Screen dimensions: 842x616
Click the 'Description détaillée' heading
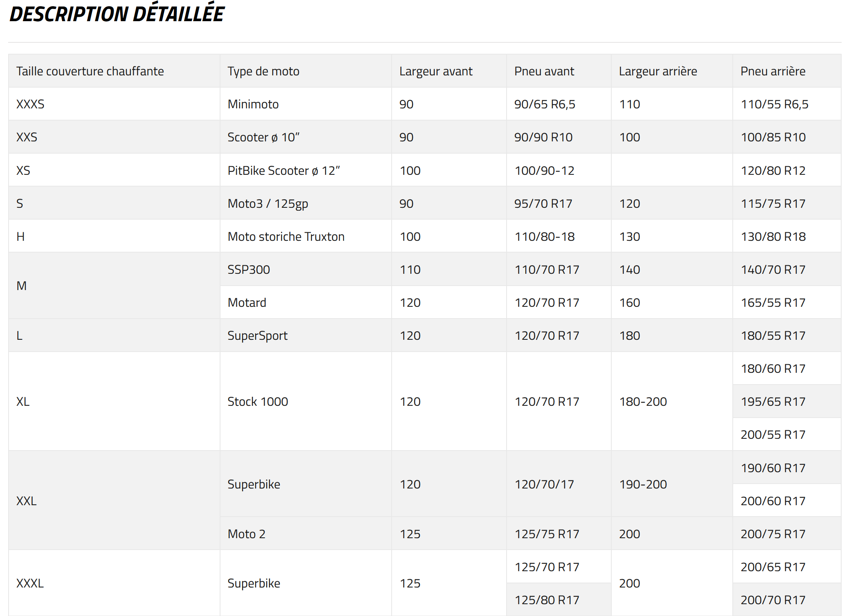(x=117, y=14)
